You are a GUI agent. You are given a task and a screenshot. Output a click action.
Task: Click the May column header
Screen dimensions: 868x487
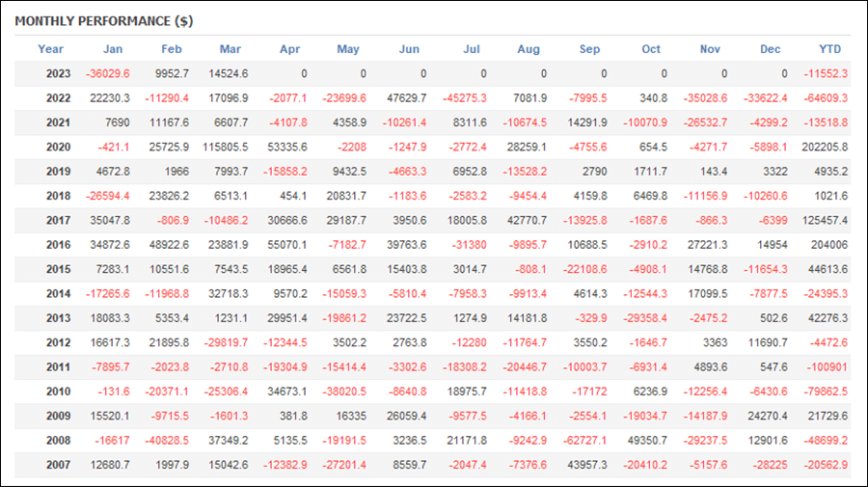click(x=348, y=49)
